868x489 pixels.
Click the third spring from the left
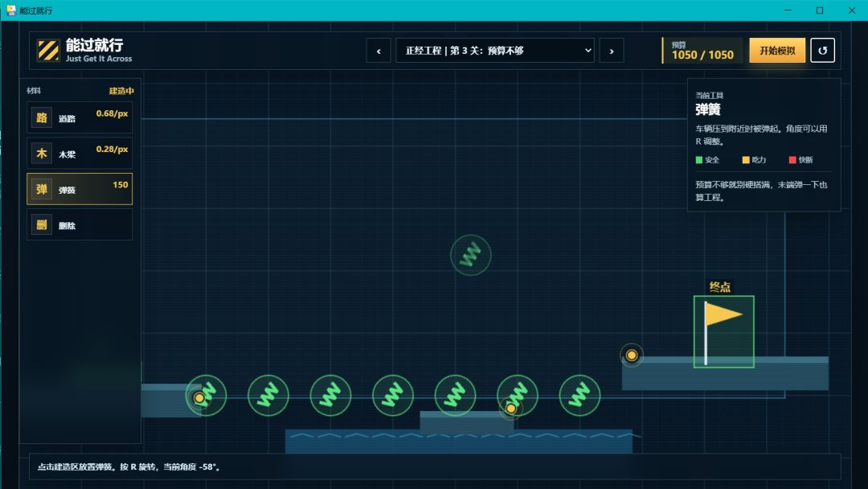tap(330, 396)
